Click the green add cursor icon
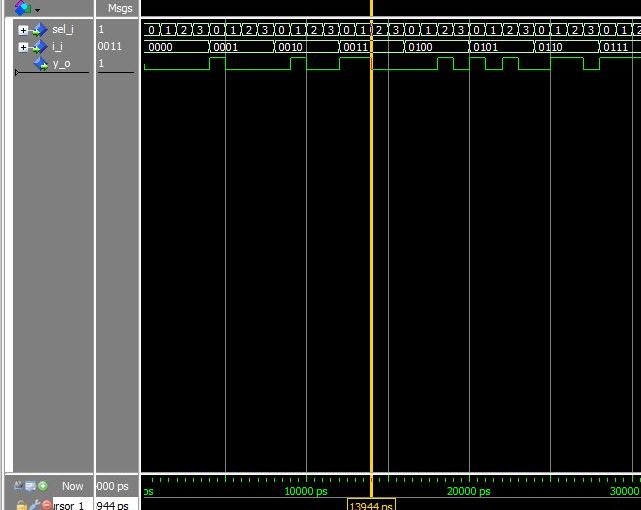The height and width of the screenshot is (510, 641). 43,486
